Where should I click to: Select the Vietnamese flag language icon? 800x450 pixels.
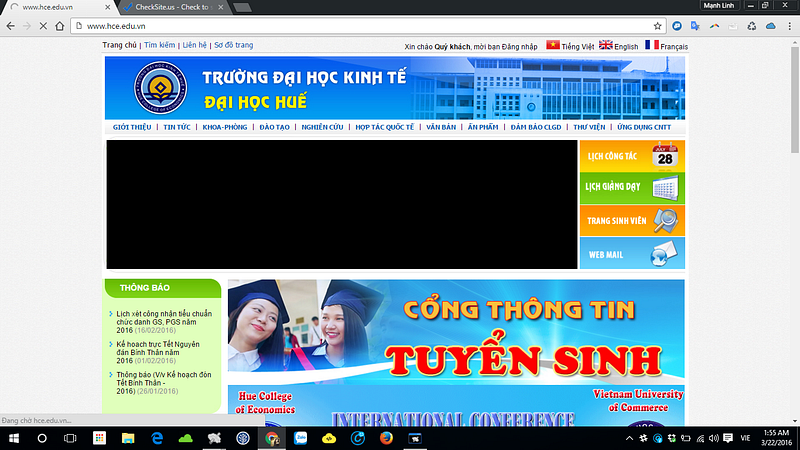[553, 45]
